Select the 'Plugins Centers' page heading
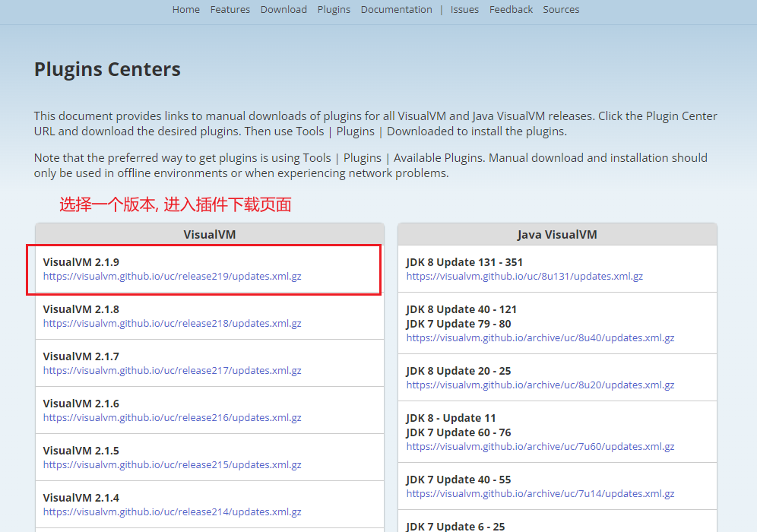The width and height of the screenshot is (757, 532). click(x=107, y=69)
